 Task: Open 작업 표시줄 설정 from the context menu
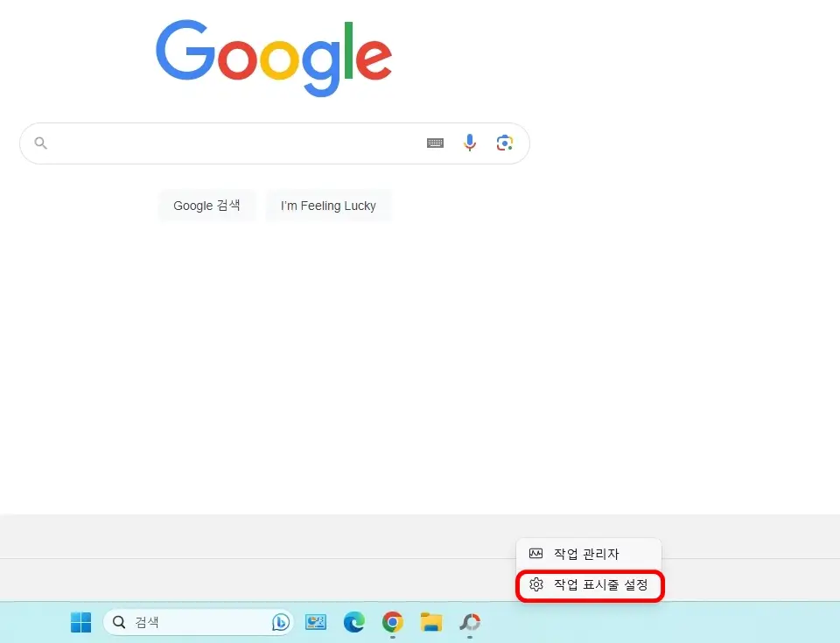coord(589,586)
